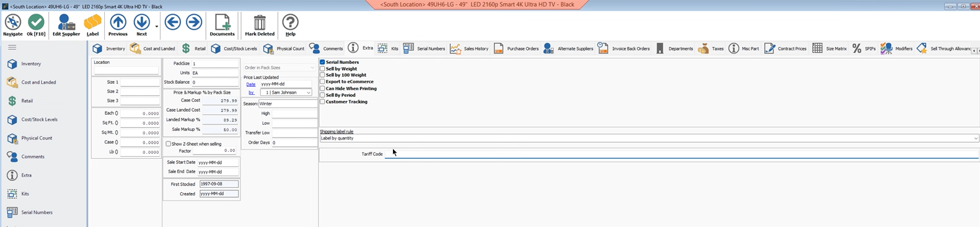Open the Kits tab
This screenshot has width=980, height=227.
[x=388, y=48]
